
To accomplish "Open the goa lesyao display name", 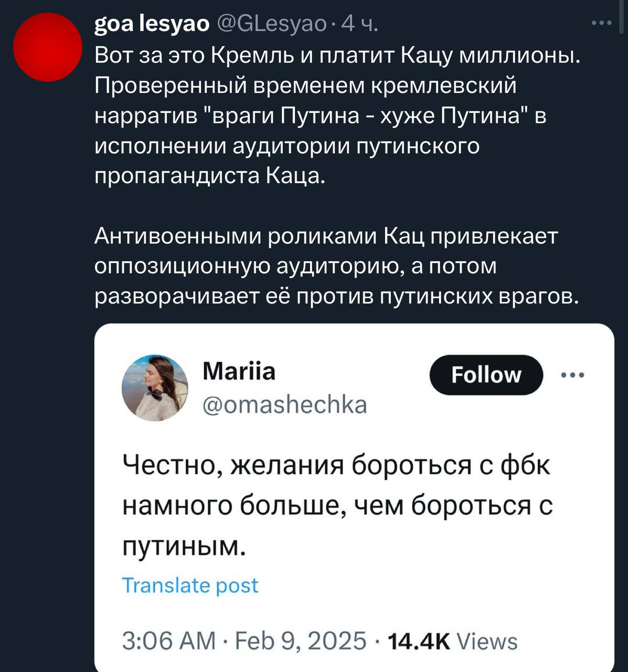I will (152, 24).
